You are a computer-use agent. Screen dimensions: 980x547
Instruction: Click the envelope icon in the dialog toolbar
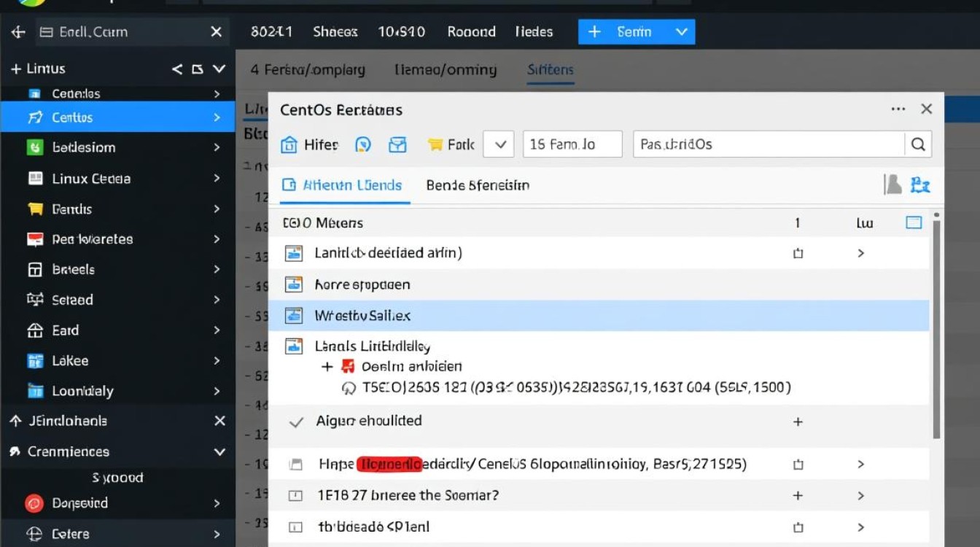tap(397, 144)
